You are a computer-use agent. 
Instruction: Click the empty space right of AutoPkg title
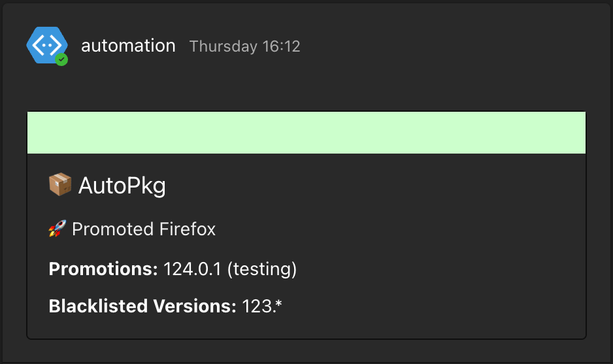pyautogui.click(x=373, y=186)
